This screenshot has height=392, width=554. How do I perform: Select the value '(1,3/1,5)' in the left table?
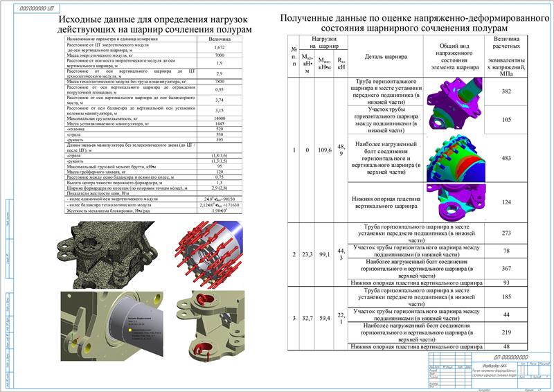pos(220,161)
